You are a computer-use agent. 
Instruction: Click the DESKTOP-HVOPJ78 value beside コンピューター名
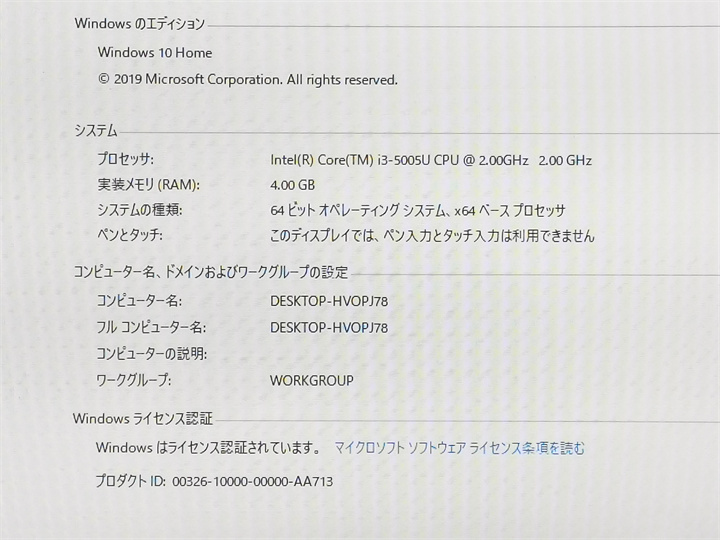click(329, 301)
